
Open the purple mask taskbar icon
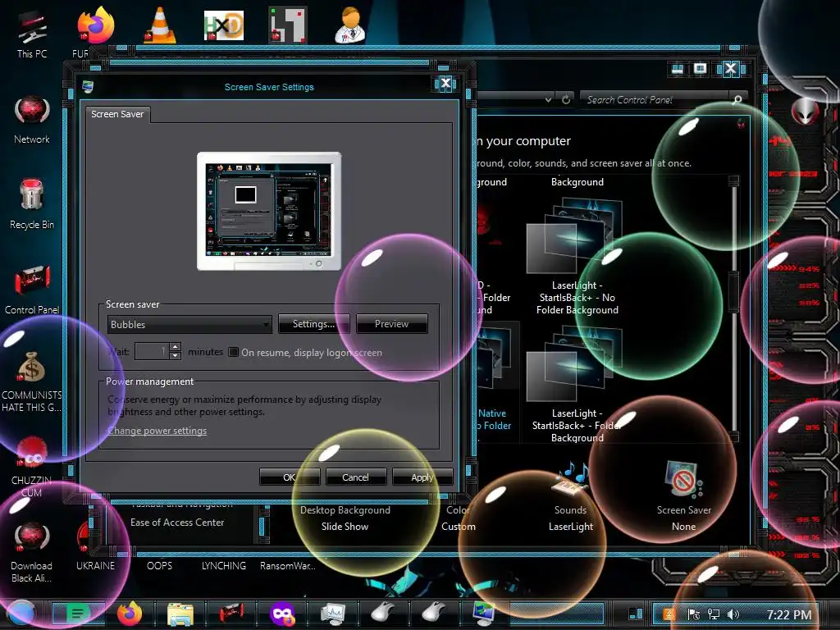click(x=282, y=614)
